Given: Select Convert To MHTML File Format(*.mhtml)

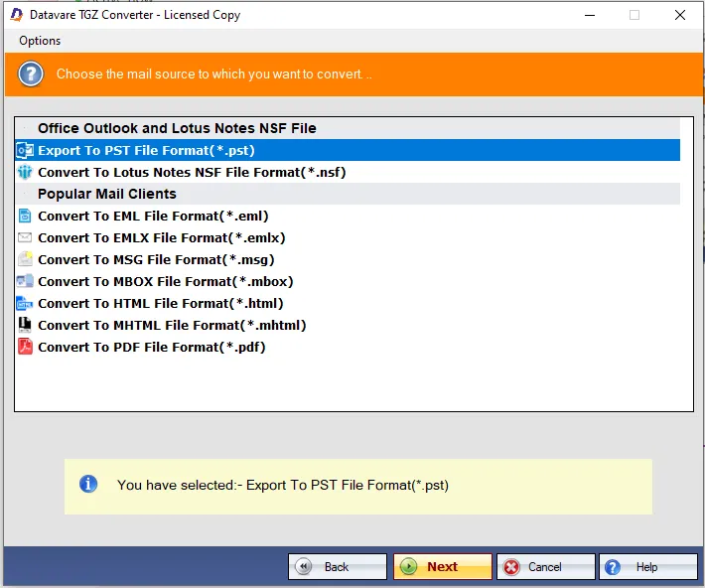Looking at the screenshot, I should pyautogui.click(x=348, y=325).
